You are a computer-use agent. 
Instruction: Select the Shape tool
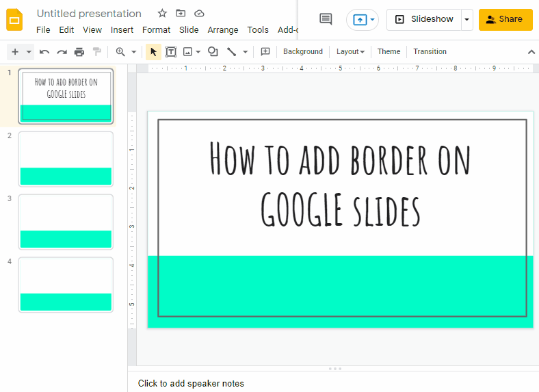pos(213,51)
